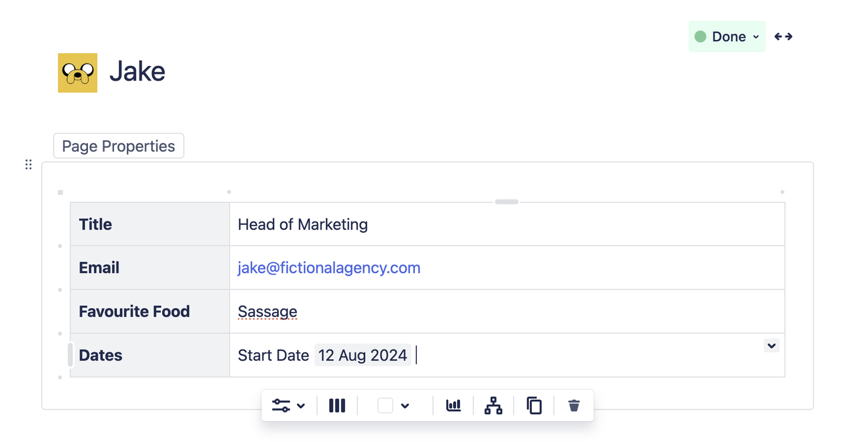Screen dimensions: 868x442
Task: Open the chart insert icon
Action: pyautogui.click(x=453, y=406)
